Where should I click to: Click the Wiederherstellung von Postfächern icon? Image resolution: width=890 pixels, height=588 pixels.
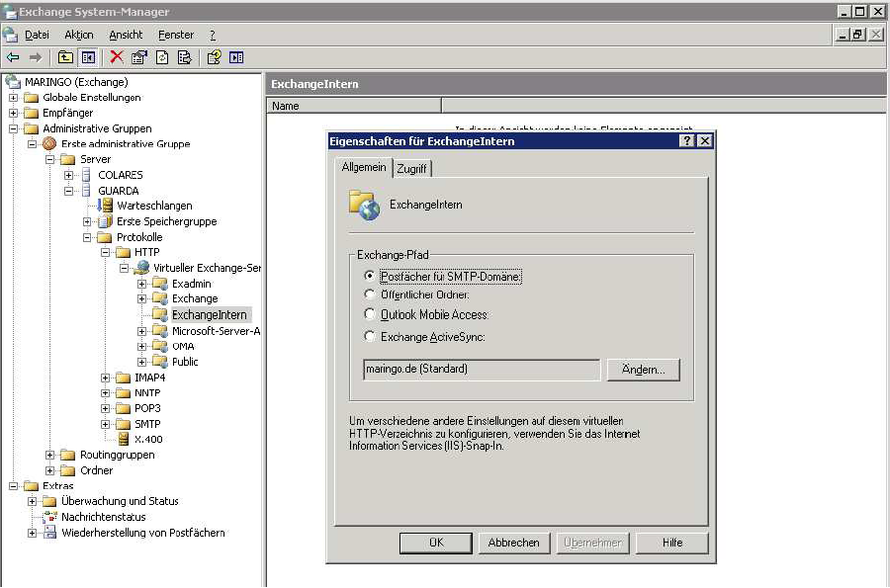click(x=50, y=533)
